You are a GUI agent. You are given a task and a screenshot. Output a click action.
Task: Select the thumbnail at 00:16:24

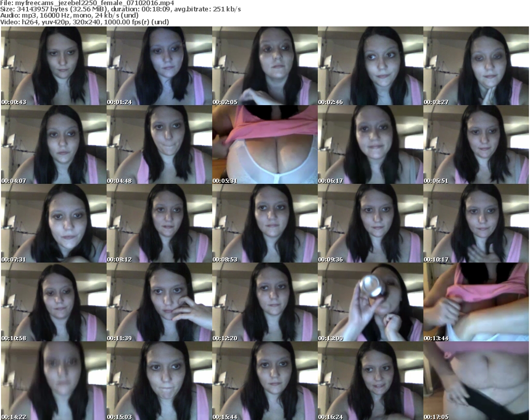click(x=370, y=381)
